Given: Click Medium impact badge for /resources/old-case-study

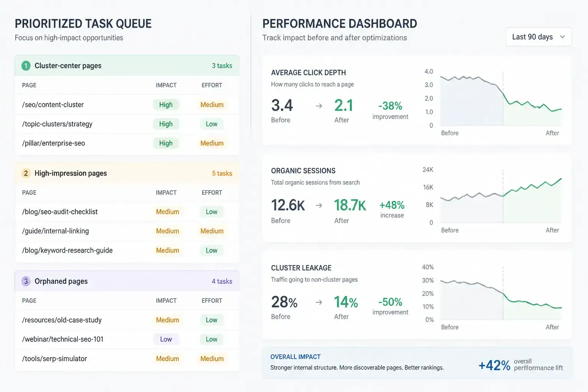Looking at the screenshot, I should point(167,320).
